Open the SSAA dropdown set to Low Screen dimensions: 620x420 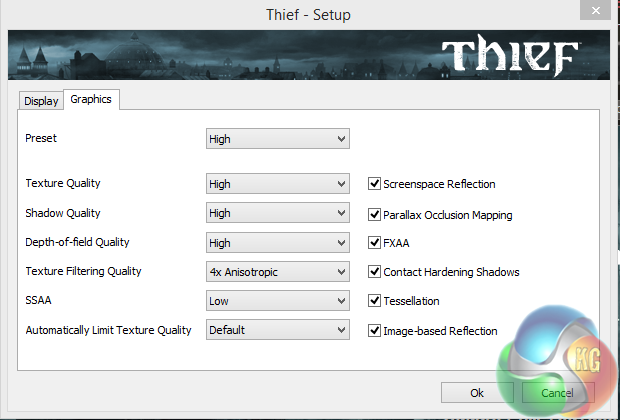coord(278,301)
